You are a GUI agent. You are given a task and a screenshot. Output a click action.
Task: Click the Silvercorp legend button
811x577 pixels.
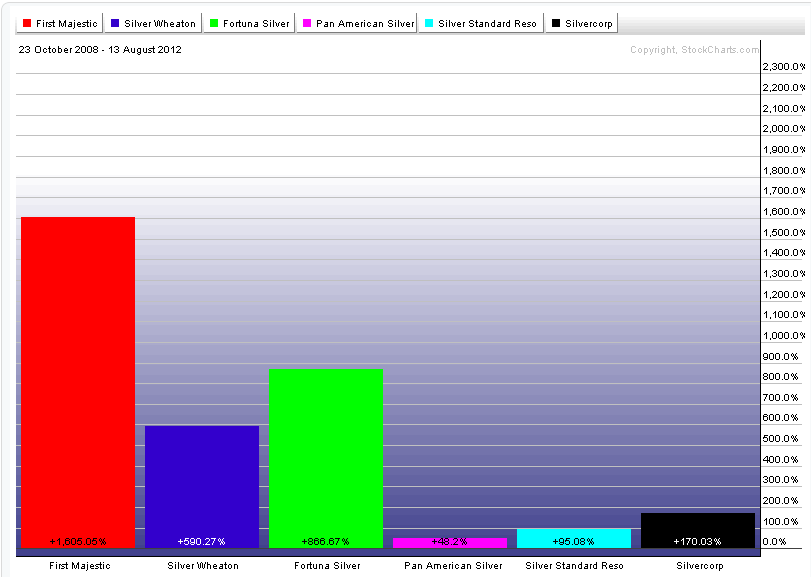[582, 23]
